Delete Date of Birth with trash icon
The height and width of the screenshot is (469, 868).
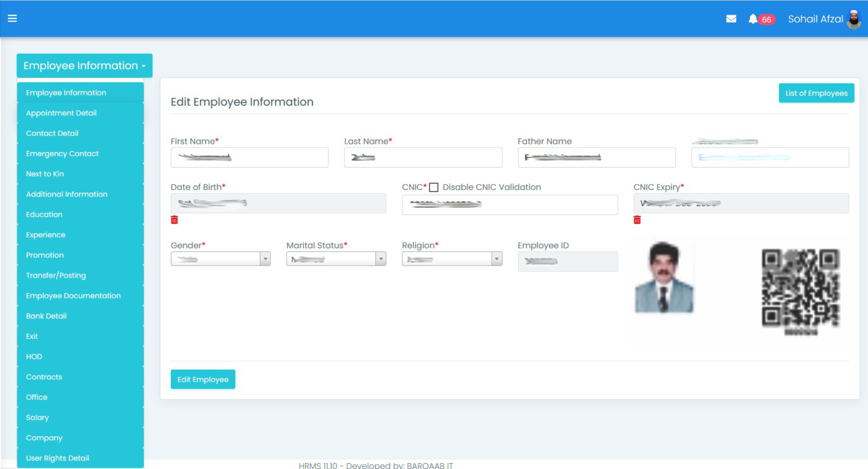click(174, 220)
